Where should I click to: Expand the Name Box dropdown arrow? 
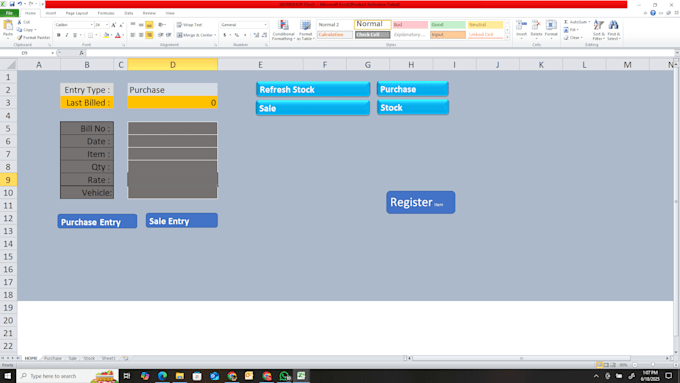click(x=52, y=53)
